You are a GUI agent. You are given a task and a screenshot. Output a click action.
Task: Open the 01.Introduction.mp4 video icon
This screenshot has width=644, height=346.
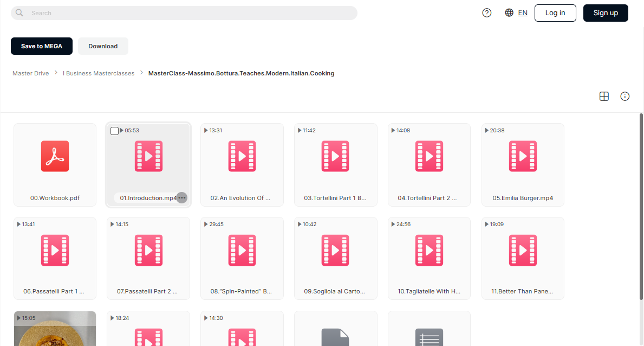[149, 156]
